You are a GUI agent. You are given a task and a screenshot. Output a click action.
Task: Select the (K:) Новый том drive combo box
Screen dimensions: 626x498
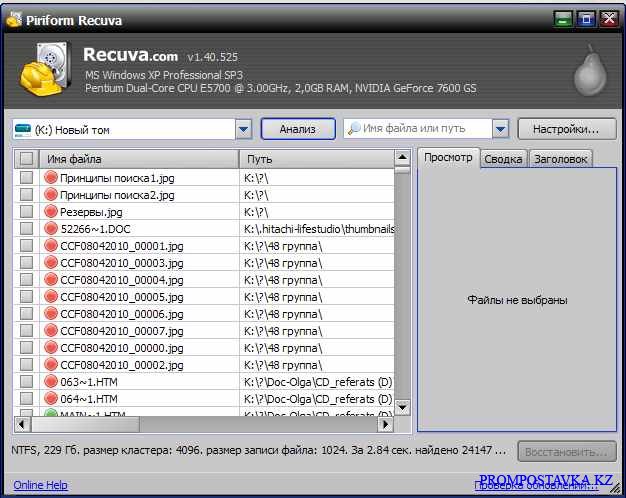pyautogui.click(x=132, y=129)
